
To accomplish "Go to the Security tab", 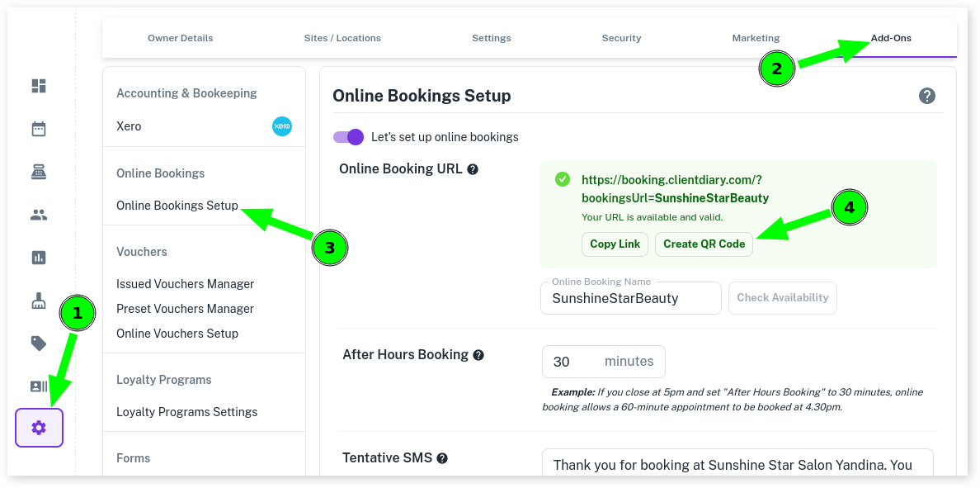I will pos(621,37).
